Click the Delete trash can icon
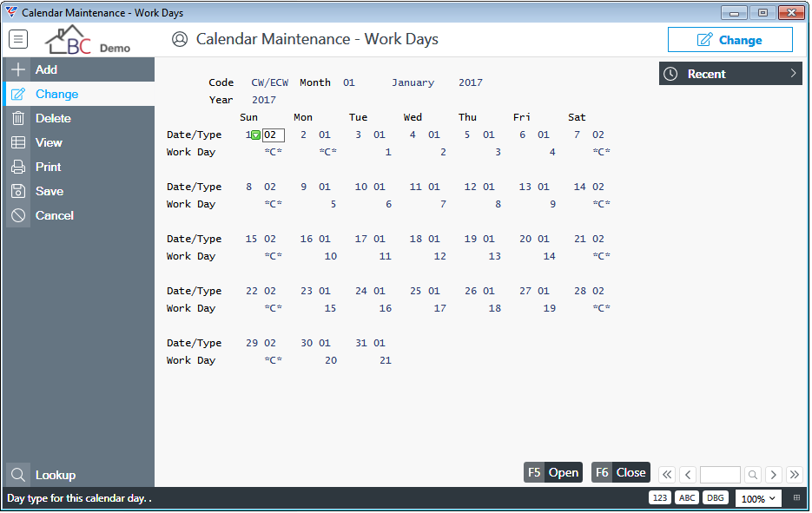Image resolution: width=812 pixels, height=513 pixels. coord(18,118)
